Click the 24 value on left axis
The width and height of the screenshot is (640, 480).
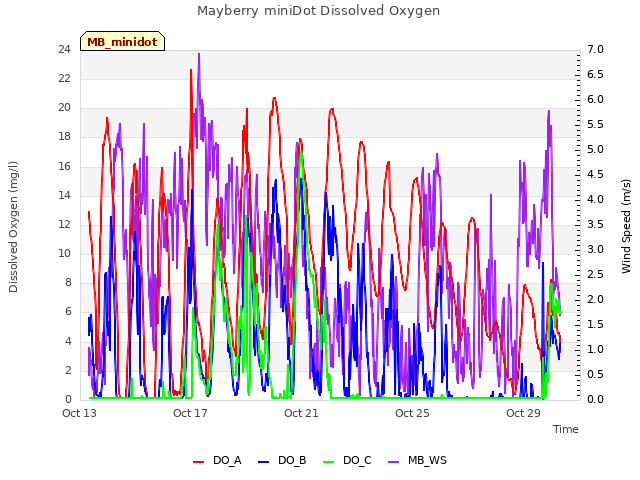coord(65,49)
